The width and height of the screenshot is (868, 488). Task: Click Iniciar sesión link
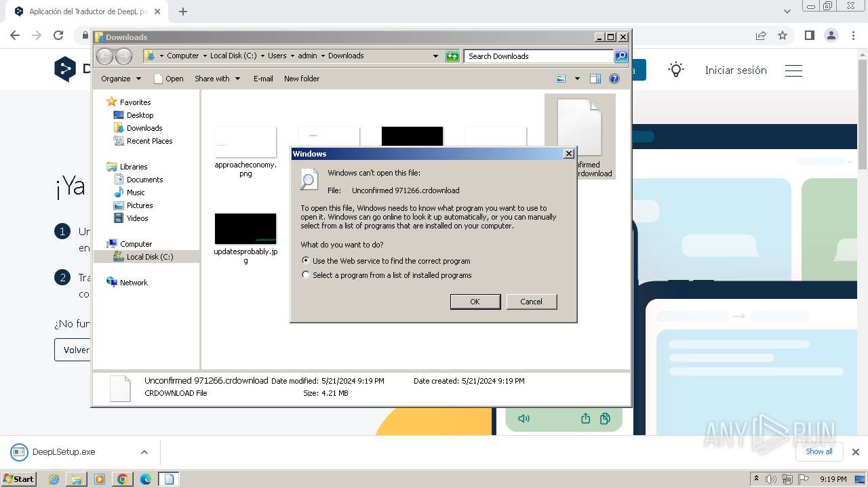tap(736, 70)
